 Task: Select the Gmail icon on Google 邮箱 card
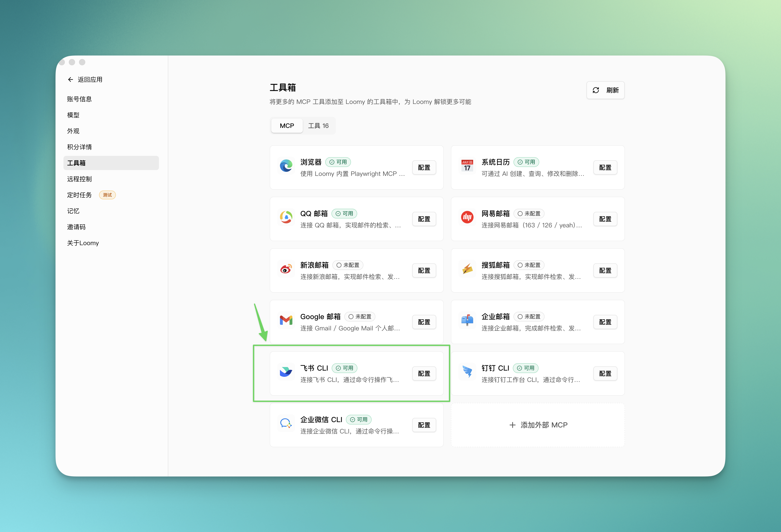[x=286, y=320]
